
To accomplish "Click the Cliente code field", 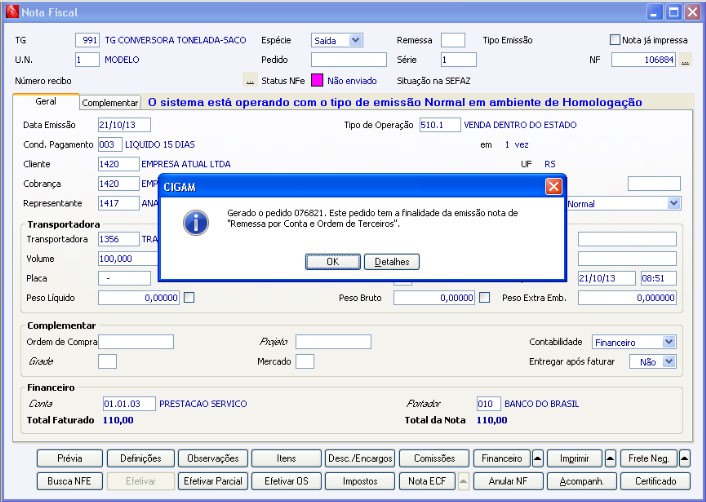I will tap(119, 164).
